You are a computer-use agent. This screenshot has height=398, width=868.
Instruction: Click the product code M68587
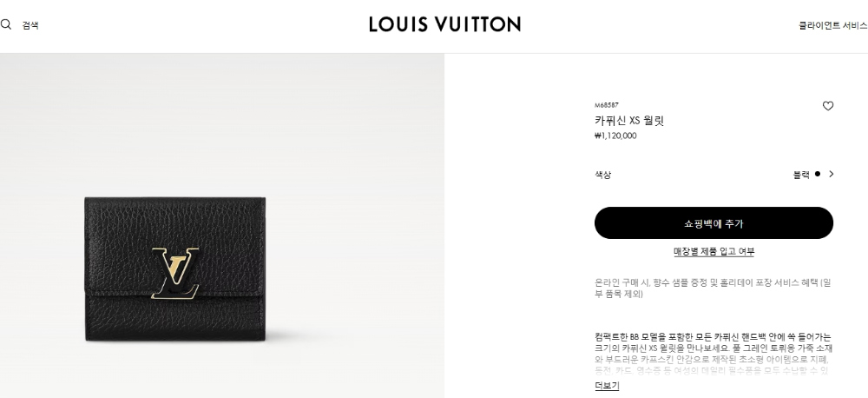coord(607,105)
